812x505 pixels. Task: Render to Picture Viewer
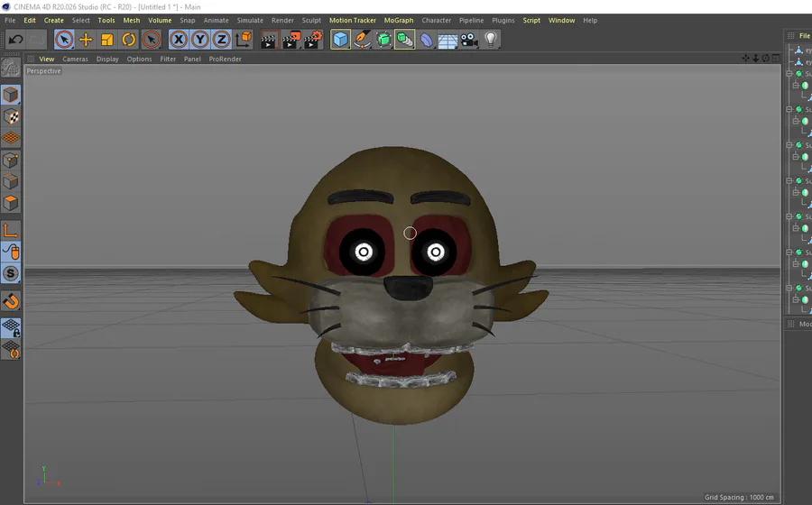291,40
